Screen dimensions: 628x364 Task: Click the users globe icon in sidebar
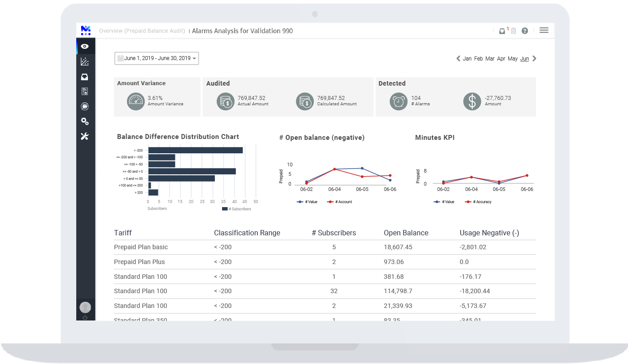click(85, 106)
